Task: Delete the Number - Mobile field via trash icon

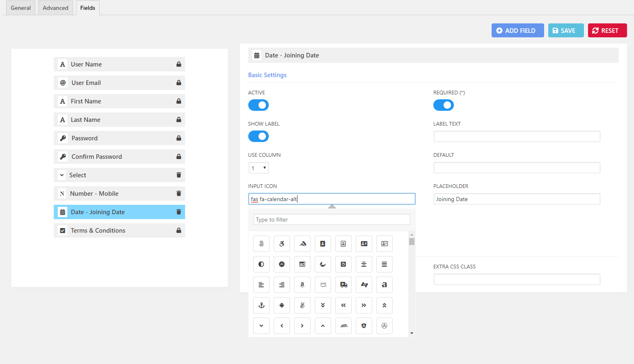Action: tap(179, 193)
